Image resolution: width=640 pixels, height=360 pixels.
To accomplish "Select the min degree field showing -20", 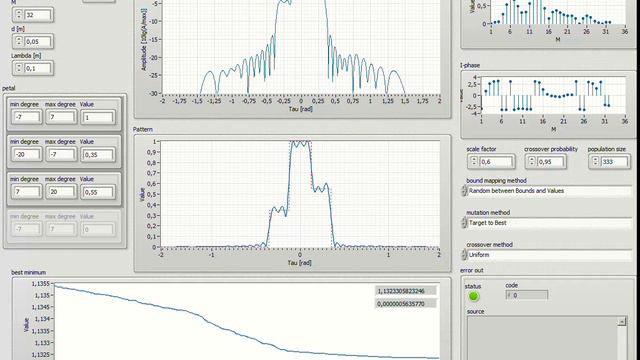I will [26, 155].
